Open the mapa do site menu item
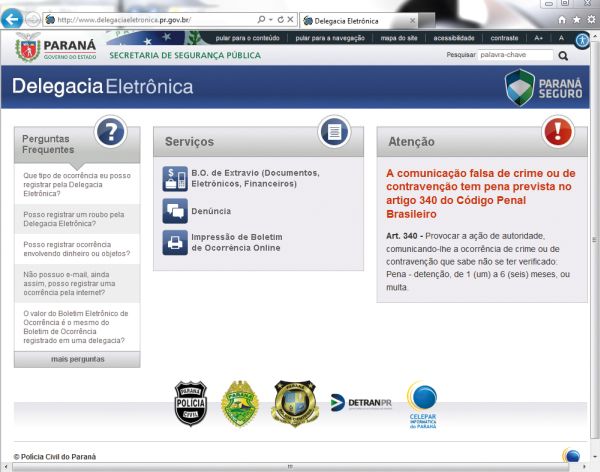 (399, 38)
